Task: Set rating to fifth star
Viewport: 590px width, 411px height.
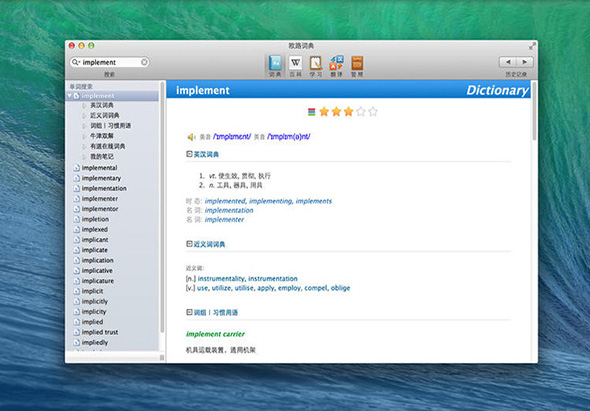Action: pos(373,111)
